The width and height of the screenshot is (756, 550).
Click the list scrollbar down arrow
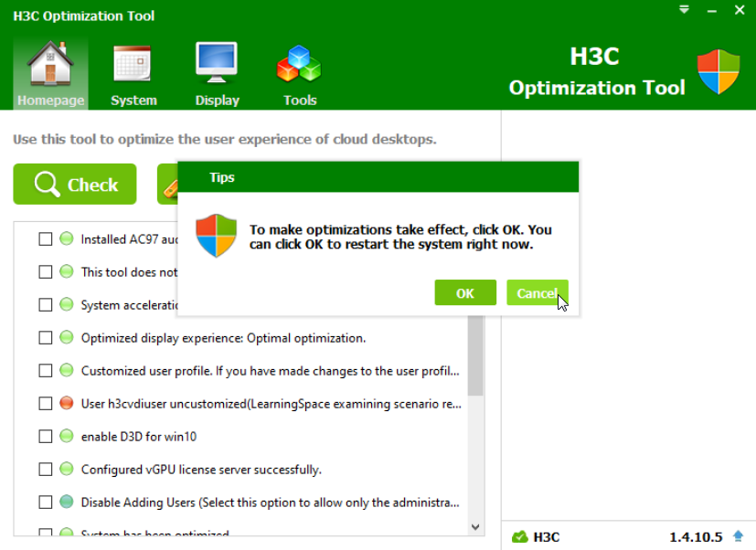475,527
